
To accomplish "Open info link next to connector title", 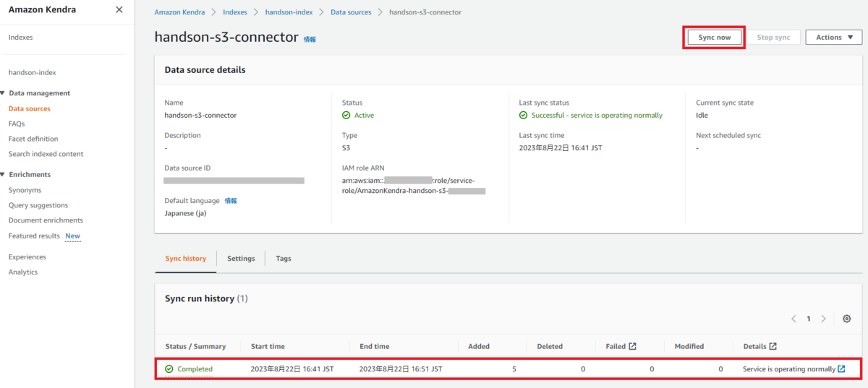I will 310,39.
